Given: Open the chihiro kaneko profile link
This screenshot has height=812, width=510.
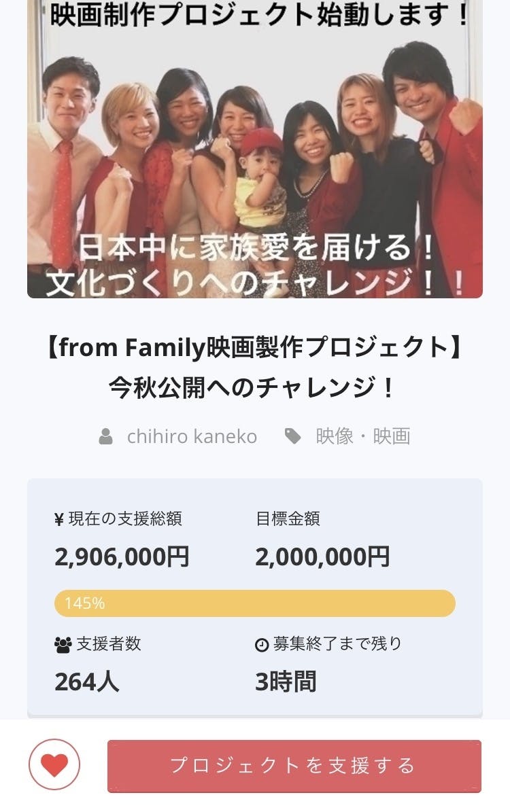Looking at the screenshot, I should (x=192, y=436).
